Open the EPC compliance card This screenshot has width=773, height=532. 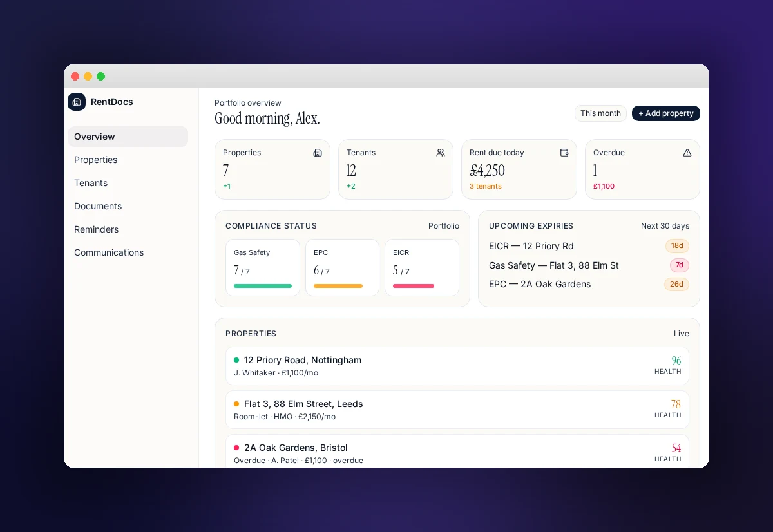342,267
